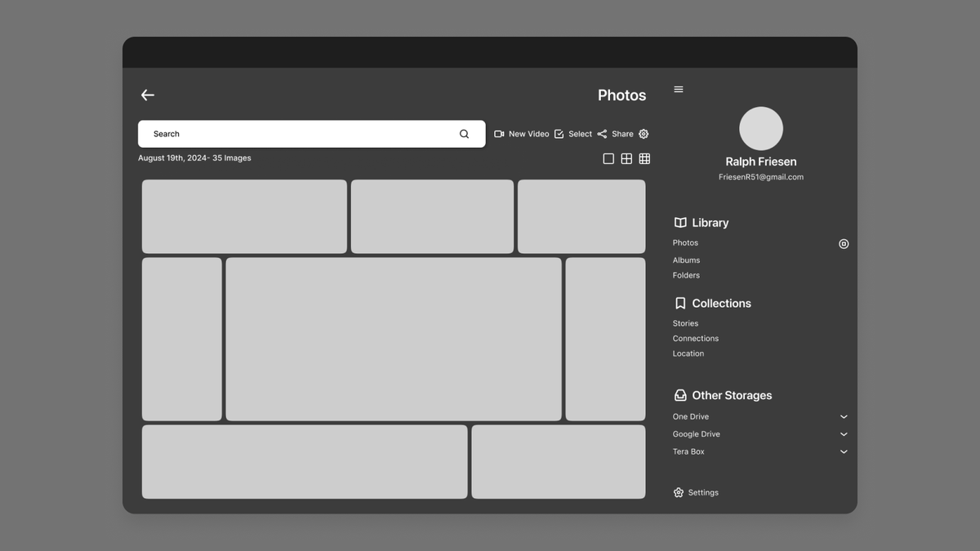Click the FriesenR51@gmail.com email text
Screen dimensions: 980x551
[x=761, y=177]
